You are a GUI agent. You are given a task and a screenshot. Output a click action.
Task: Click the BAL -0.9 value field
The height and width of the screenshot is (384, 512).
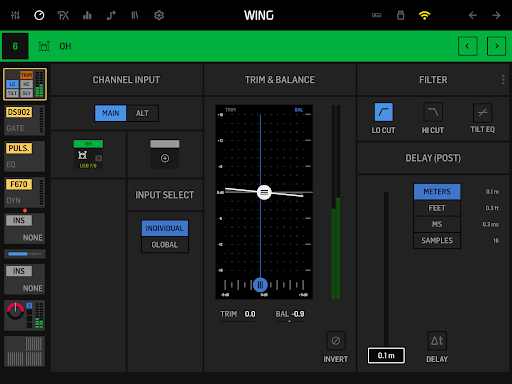pyautogui.click(x=290, y=314)
